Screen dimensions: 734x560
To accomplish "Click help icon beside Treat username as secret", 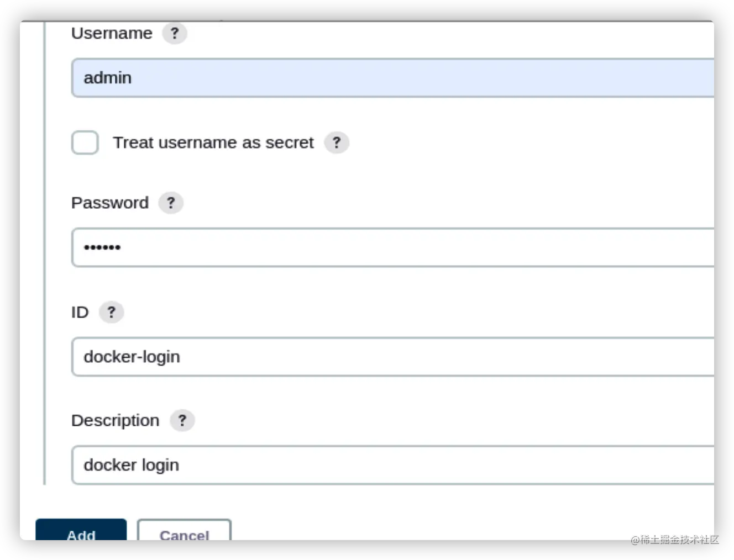I will coord(336,143).
